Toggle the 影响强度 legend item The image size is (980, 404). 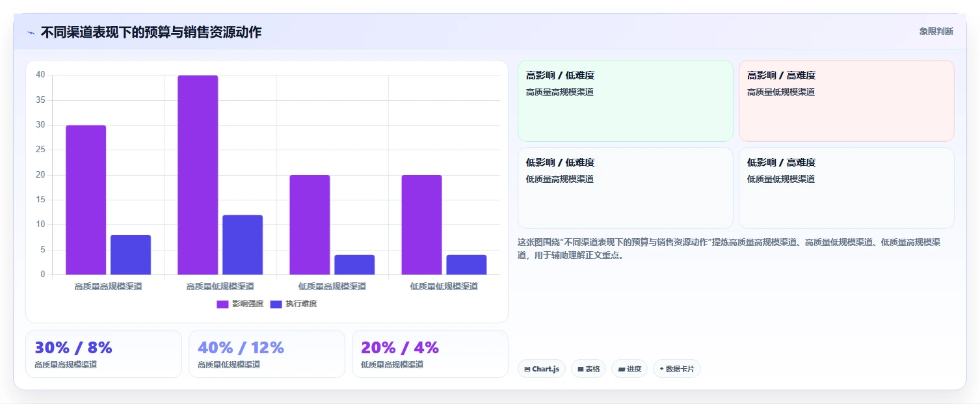point(240,304)
